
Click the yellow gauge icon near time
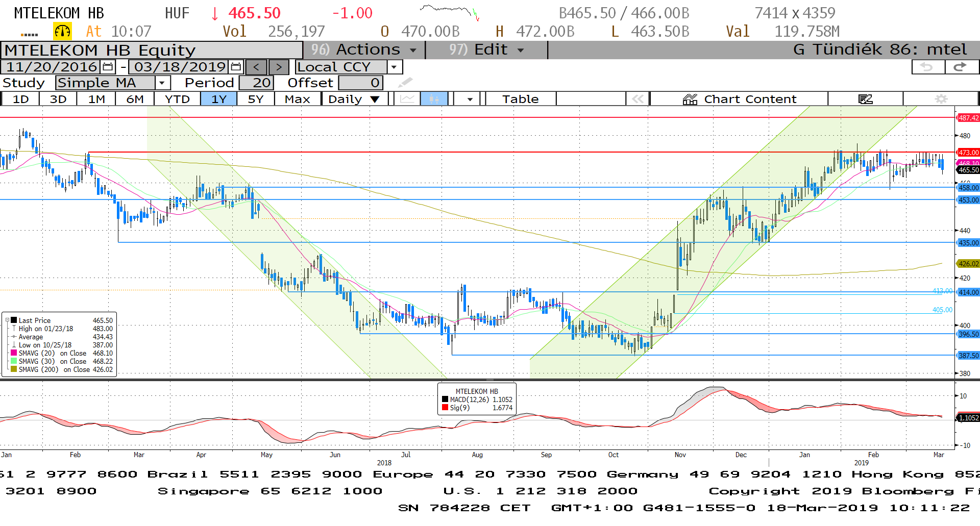pos(62,32)
